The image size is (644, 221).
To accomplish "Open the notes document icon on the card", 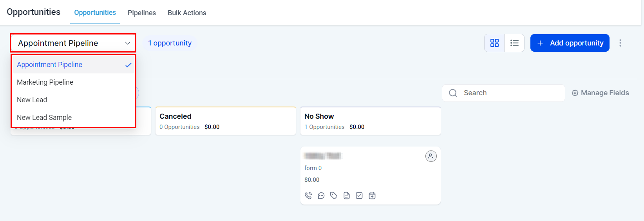I will point(347,196).
